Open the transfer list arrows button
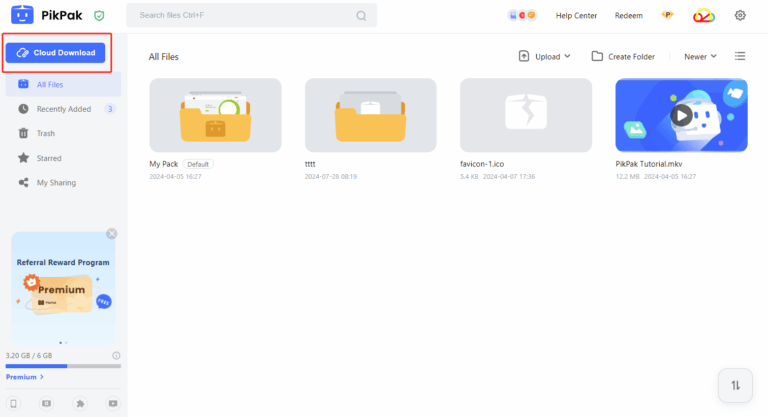This screenshot has width=768, height=417. point(735,385)
